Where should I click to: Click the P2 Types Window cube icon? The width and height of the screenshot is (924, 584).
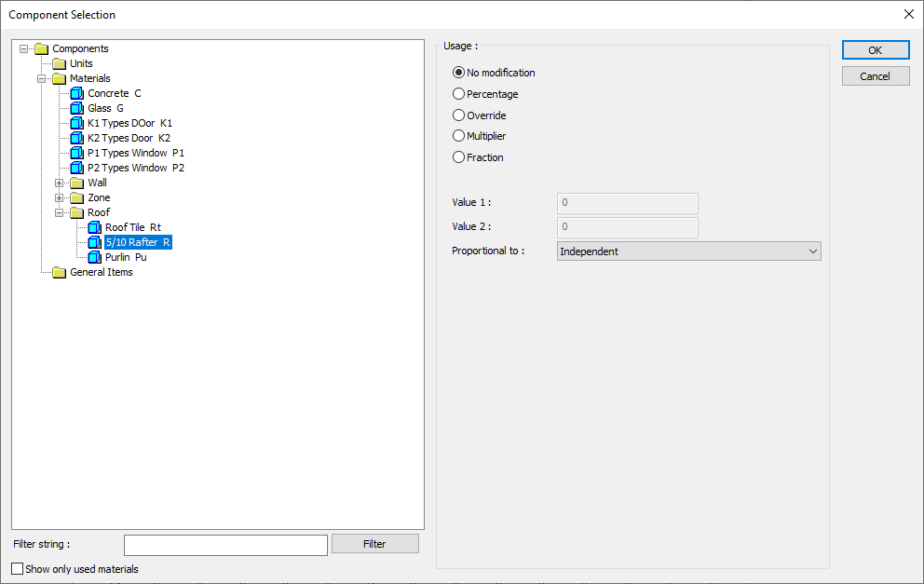pos(76,168)
